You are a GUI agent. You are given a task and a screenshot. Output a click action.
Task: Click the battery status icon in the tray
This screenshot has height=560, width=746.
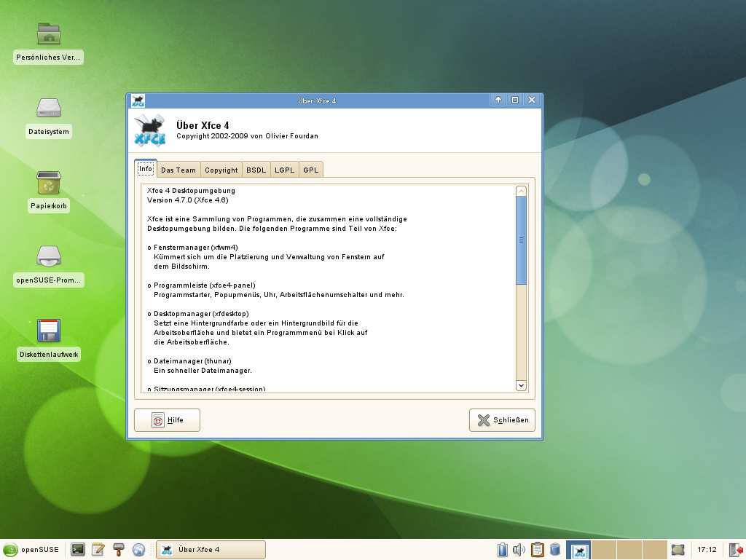(x=503, y=550)
